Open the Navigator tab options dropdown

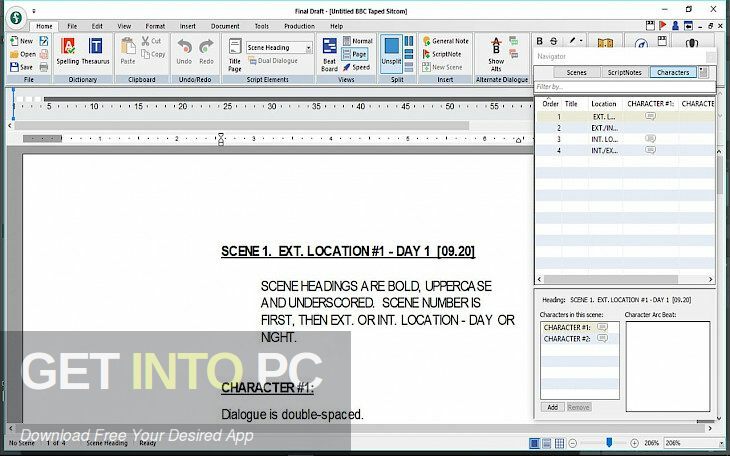pos(703,72)
